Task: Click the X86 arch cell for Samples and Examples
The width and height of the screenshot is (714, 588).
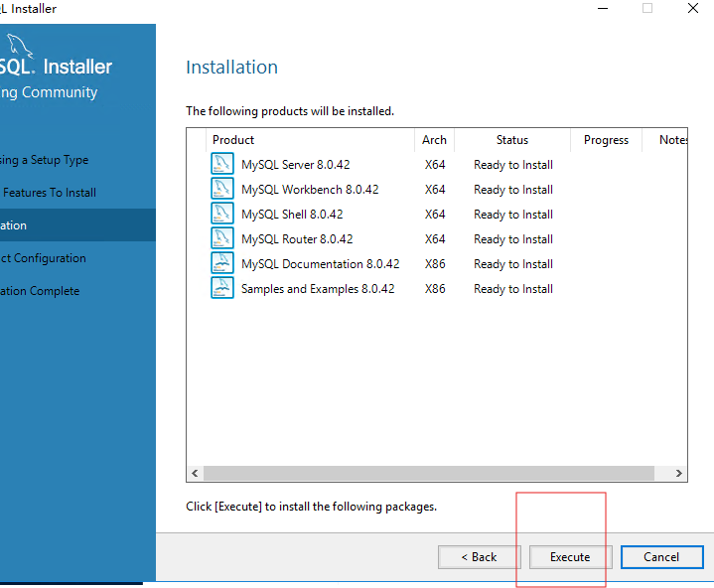Action: [x=435, y=289]
